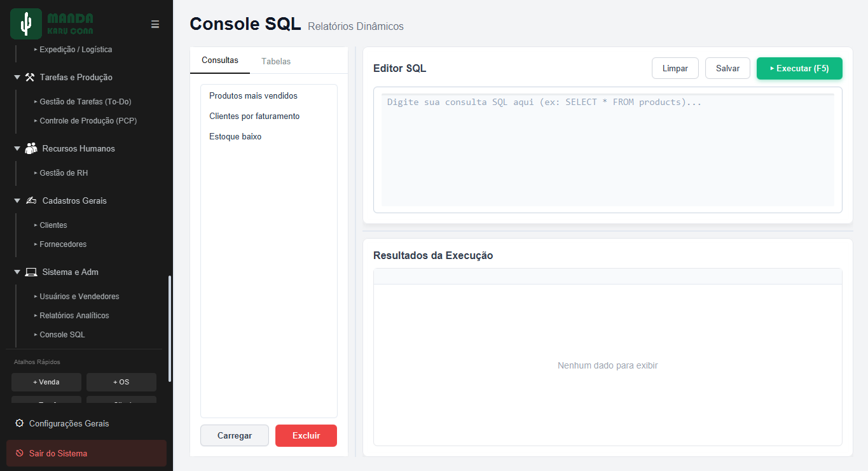Select the Consultas tab

[220, 60]
